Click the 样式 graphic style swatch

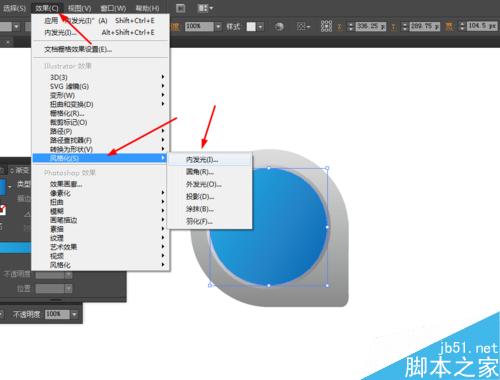251,27
